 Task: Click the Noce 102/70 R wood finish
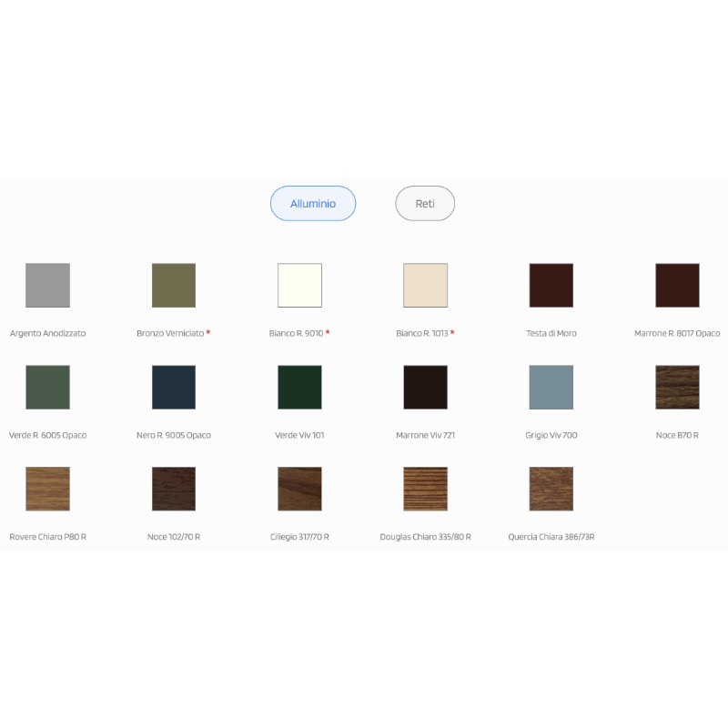(174, 489)
